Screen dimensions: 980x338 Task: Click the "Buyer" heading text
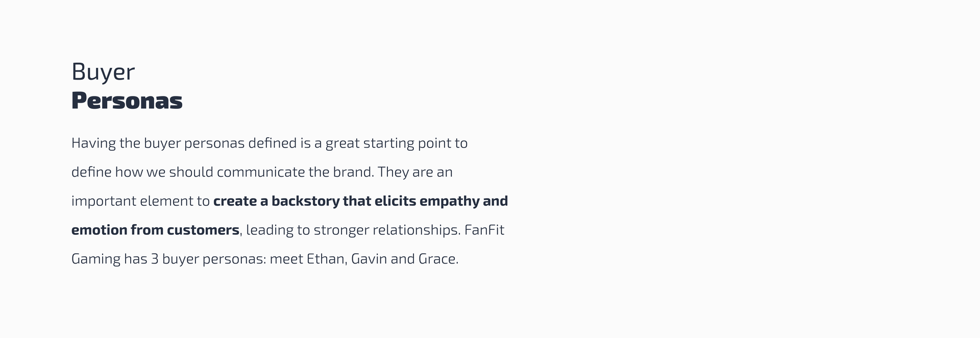point(103,73)
